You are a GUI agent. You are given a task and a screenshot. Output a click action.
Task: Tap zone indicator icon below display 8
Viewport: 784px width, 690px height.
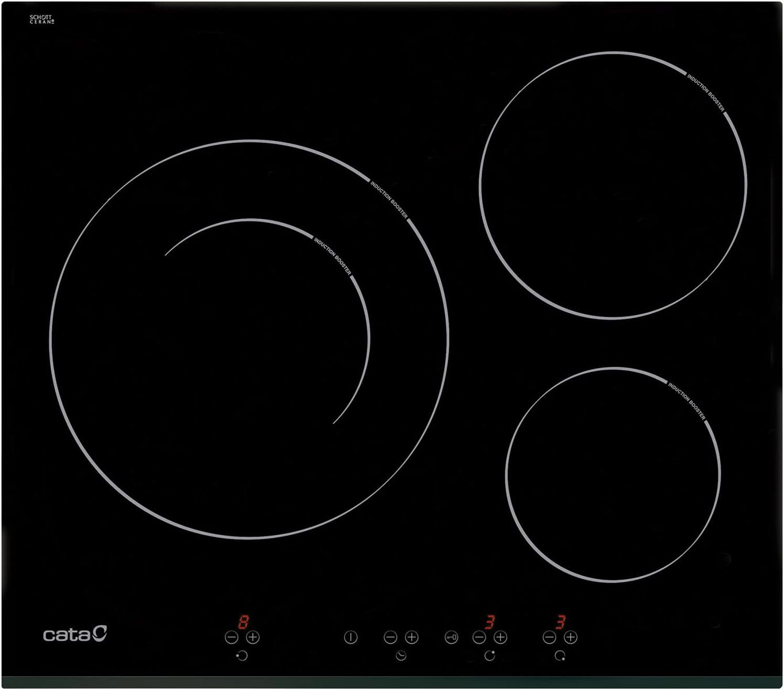pyautogui.click(x=242, y=655)
